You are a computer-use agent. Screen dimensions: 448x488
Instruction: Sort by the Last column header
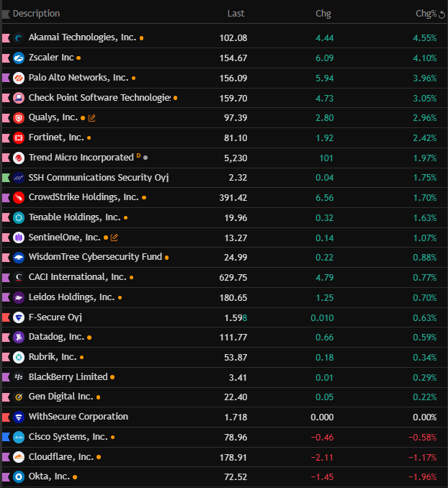[236, 14]
